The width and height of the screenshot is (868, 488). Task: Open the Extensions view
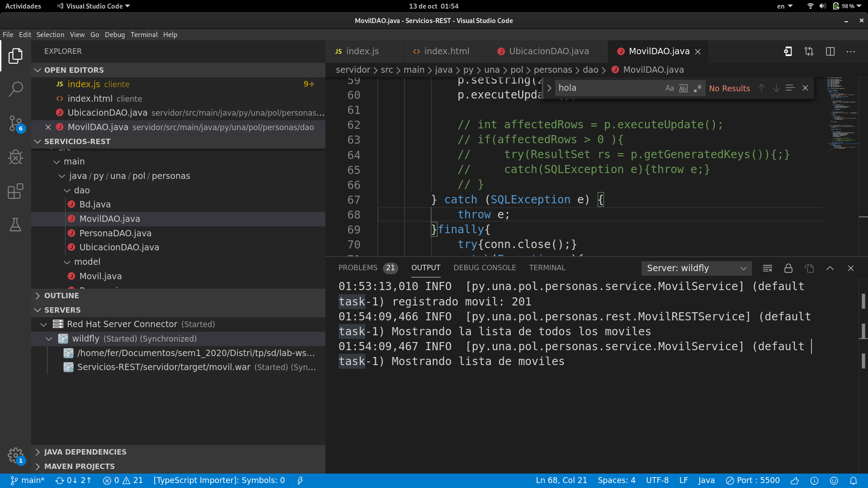(15, 191)
